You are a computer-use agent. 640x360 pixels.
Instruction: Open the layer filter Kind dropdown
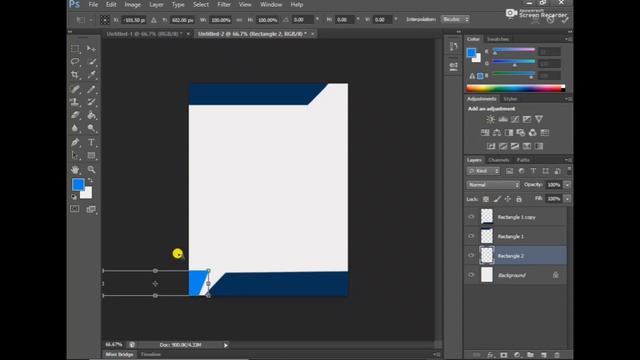pos(483,171)
